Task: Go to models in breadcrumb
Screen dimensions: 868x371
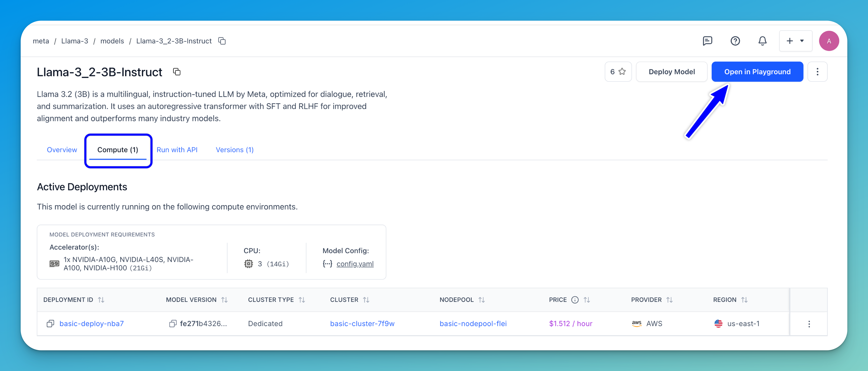Action: pos(112,41)
